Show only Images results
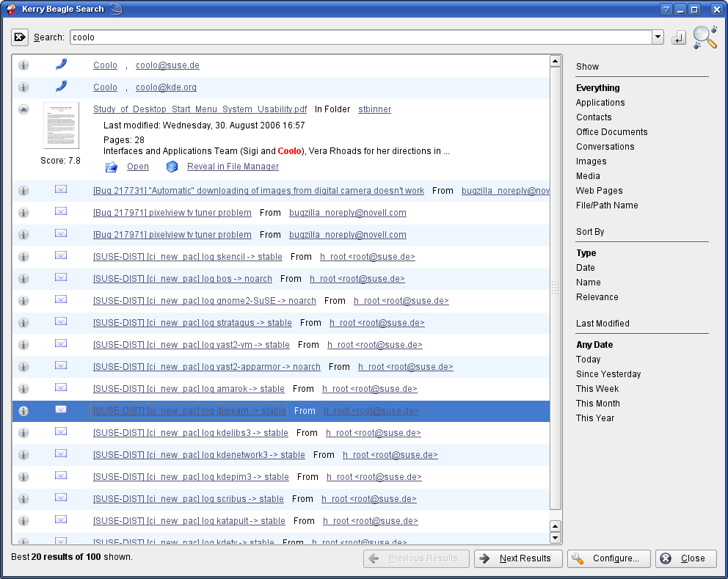The image size is (728, 579). (x=591, y=161)
